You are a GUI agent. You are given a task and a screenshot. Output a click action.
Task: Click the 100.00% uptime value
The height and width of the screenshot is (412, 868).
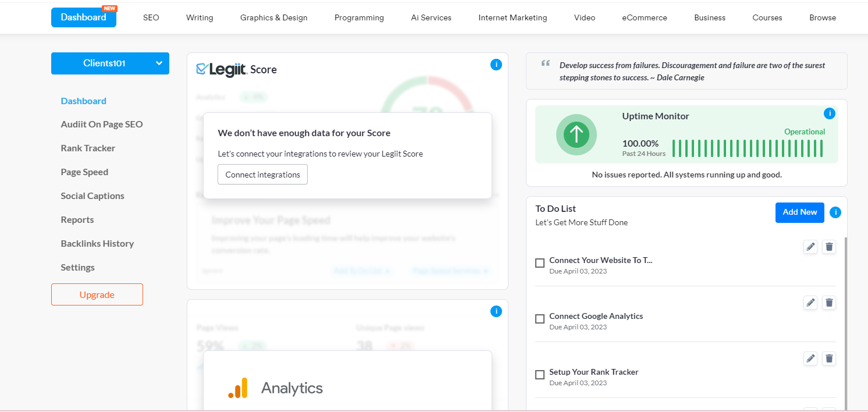point(641,144)
